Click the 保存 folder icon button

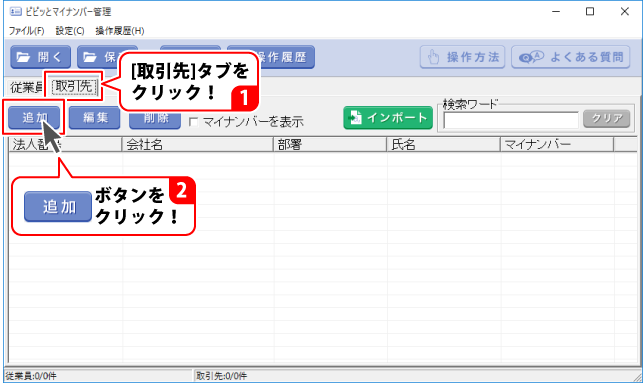98,57
